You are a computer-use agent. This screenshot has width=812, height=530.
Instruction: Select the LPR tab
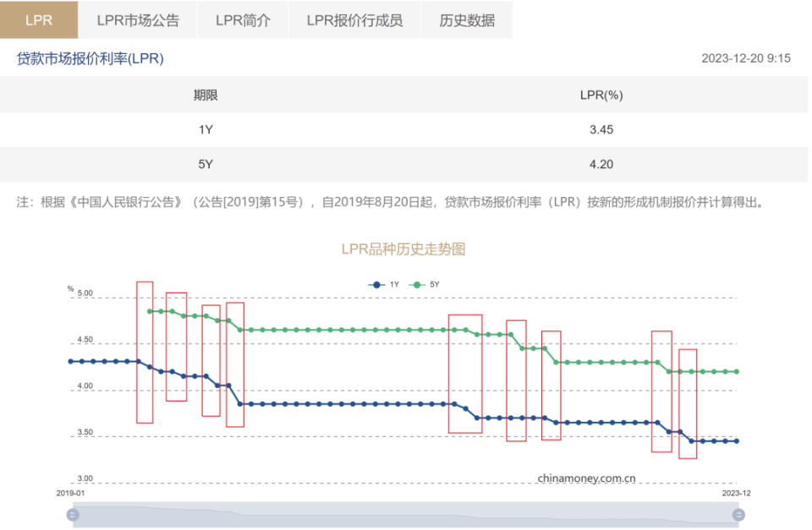tap(39, 20)
